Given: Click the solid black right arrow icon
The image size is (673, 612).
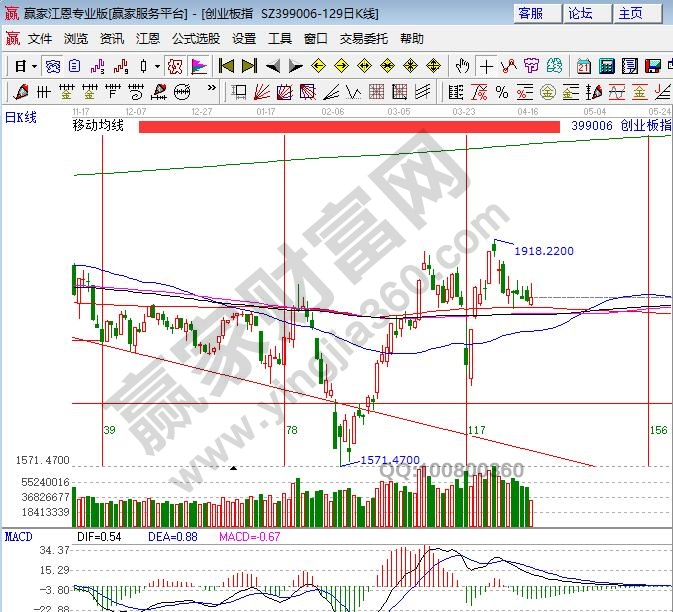Looking at the screenshot, I should coord(295,66).
